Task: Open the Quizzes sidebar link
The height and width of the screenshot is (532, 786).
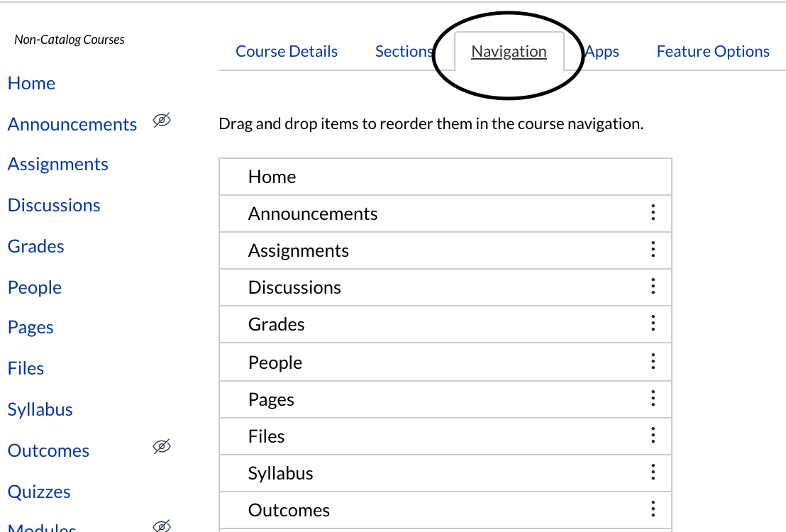Action: [x=39, y=492]
